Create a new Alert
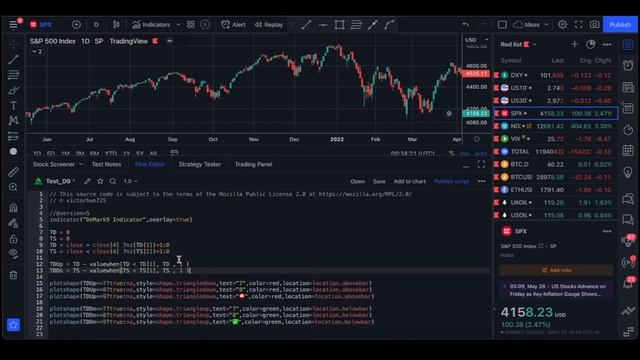 click(233, 24)
